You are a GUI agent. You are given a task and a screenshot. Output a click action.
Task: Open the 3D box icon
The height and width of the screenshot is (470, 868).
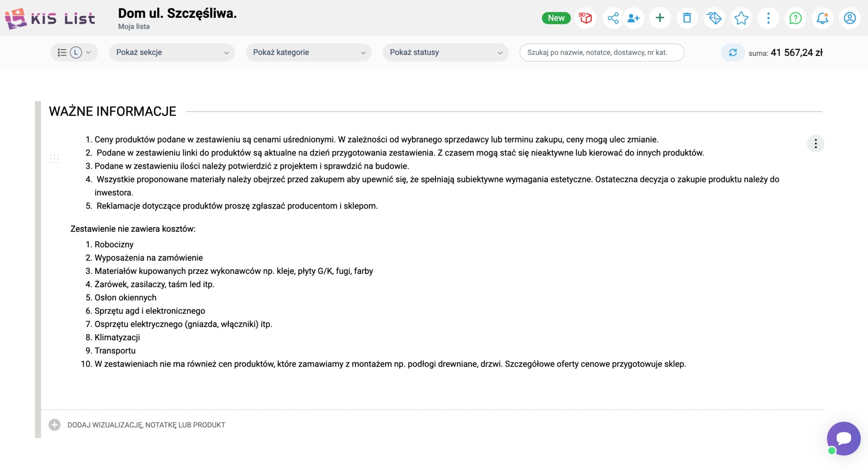[x=585, y=18]
